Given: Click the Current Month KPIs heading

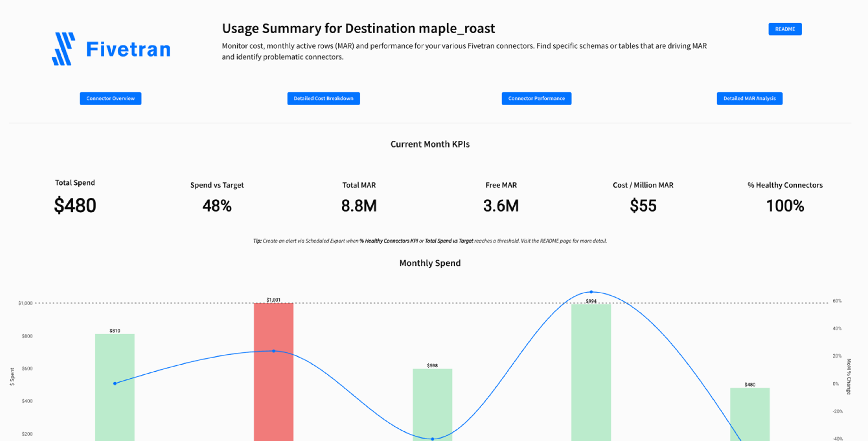Looking at the screenshot, I should (x=430, y=144).
